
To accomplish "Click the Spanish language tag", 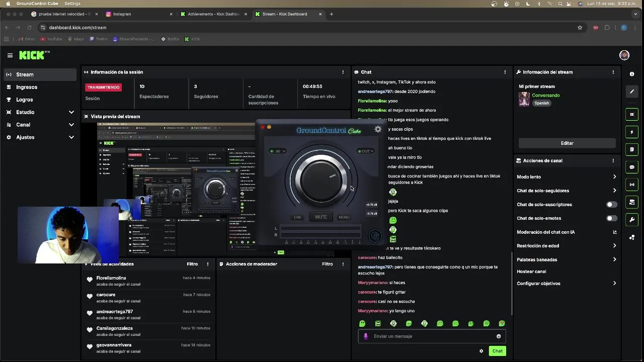I will click(542, 103).
